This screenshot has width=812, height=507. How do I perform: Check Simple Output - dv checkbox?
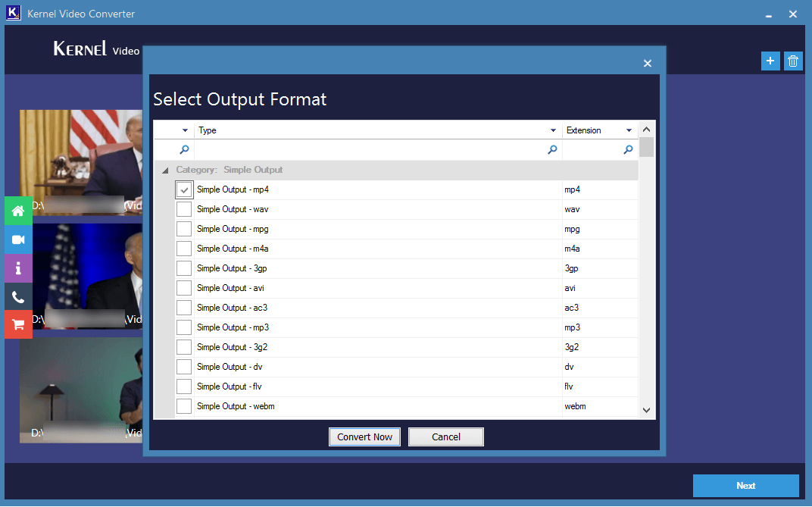184,367
